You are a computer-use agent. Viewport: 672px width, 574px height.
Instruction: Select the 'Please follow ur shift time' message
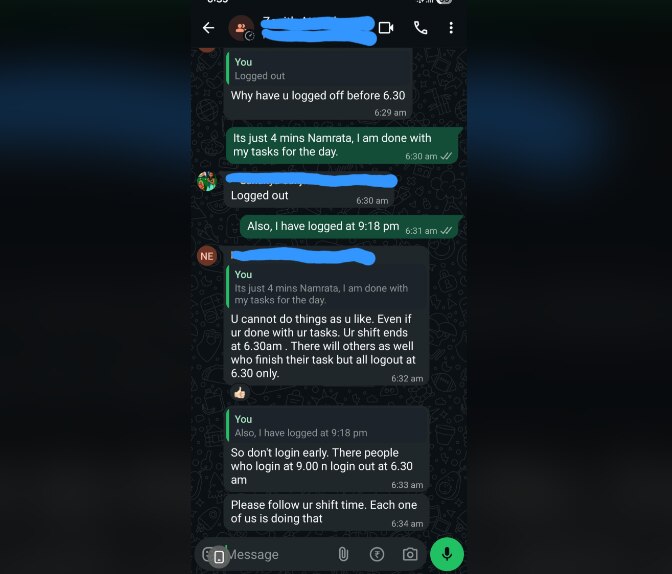(326, 513)
